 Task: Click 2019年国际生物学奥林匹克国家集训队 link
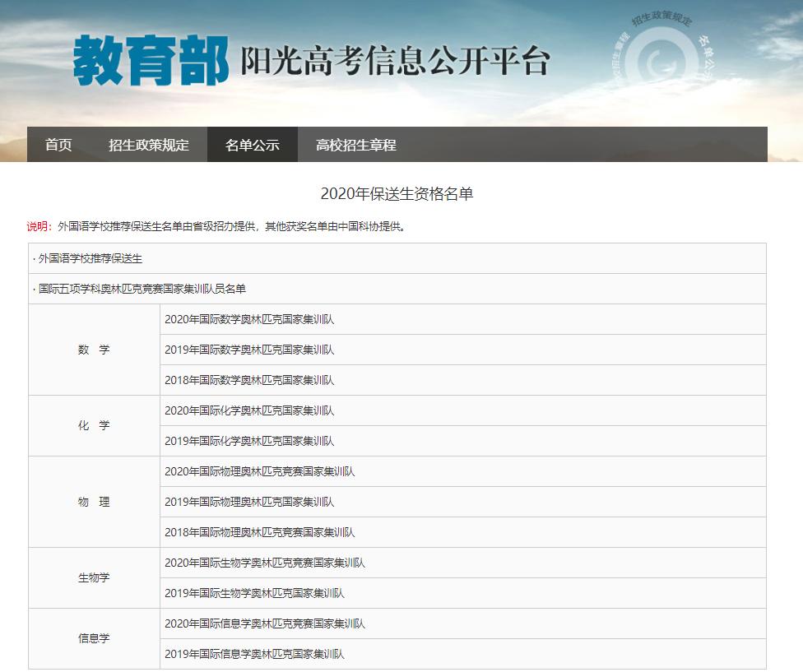pos(254,593)
